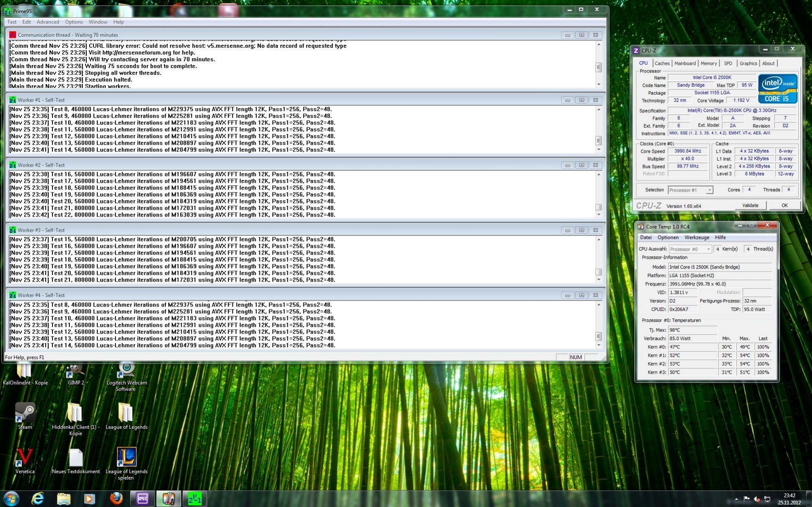
Task: Click the Kern #0 temperature value 47°C
Action: pyautogui.click(x=693, y=347)
